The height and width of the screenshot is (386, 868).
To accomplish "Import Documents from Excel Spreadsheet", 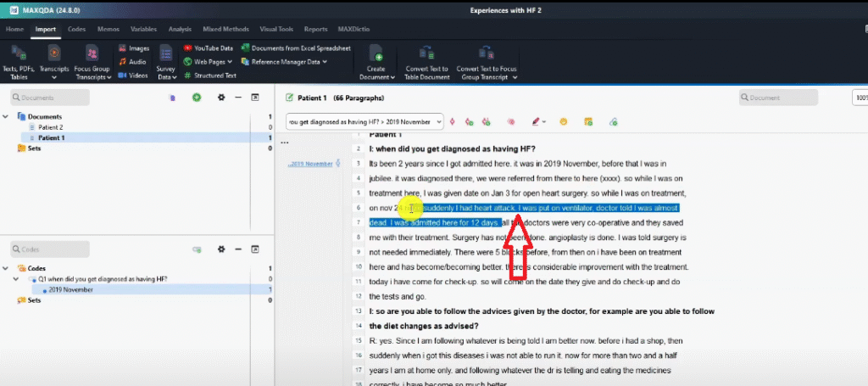I will tap(296, 48).
